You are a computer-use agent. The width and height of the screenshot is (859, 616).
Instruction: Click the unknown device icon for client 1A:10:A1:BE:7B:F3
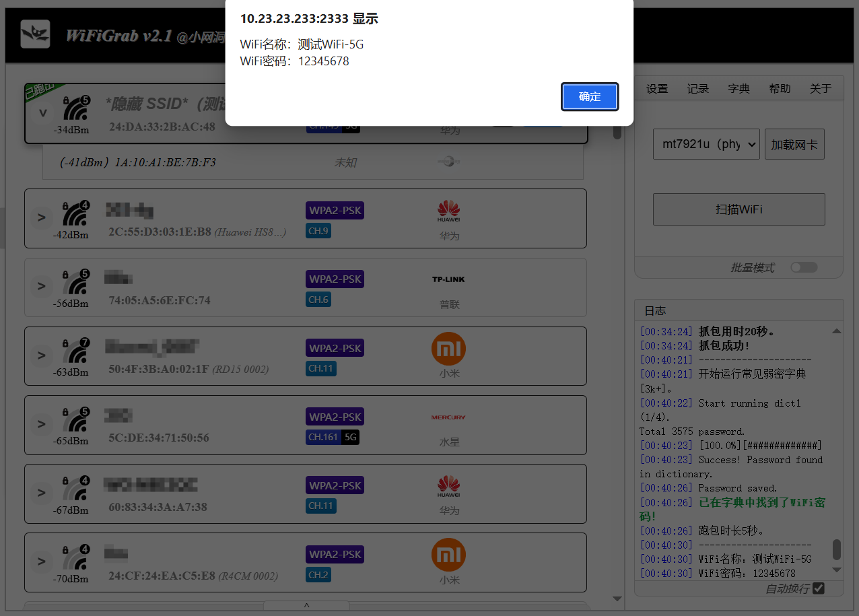click(449, 162)
